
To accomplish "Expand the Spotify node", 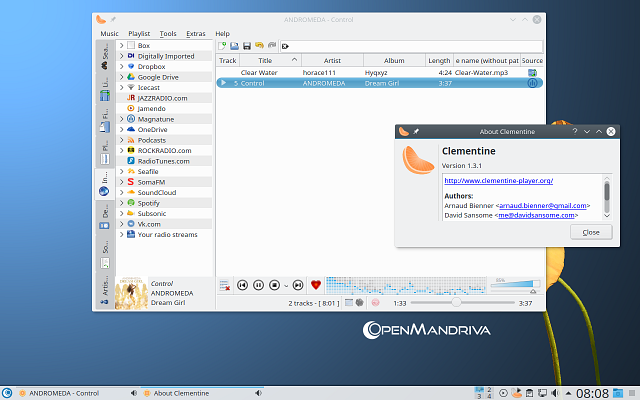I will (x=121, y=203).
